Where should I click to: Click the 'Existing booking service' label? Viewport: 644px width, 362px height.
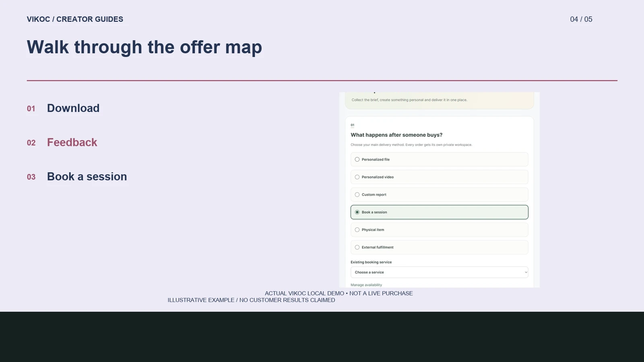click(371, 262)
